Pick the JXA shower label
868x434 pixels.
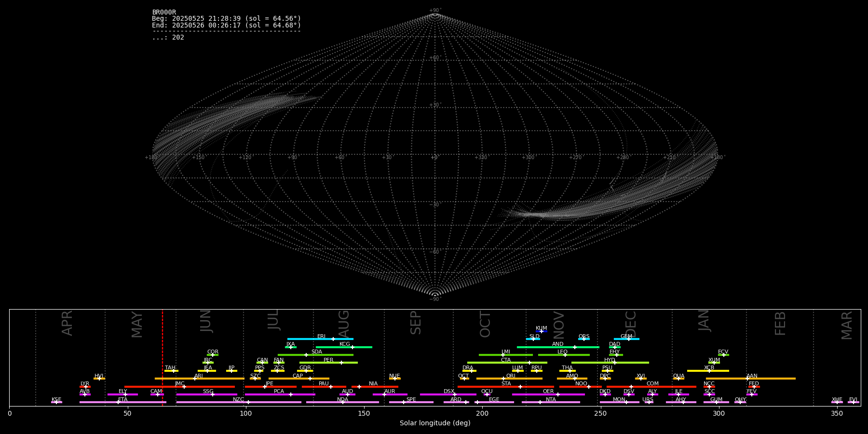click(290, 344)
